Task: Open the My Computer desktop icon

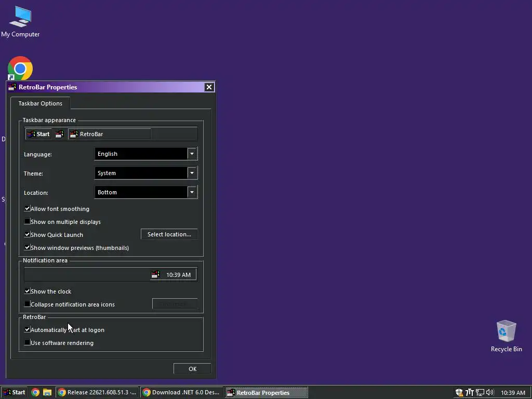Action: tap(20, 22)
